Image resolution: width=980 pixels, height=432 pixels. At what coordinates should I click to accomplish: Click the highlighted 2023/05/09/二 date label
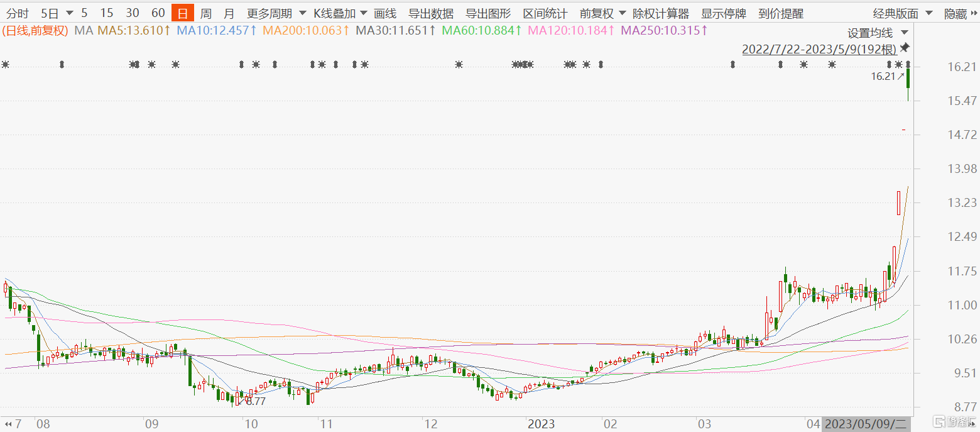coord(866,424)
